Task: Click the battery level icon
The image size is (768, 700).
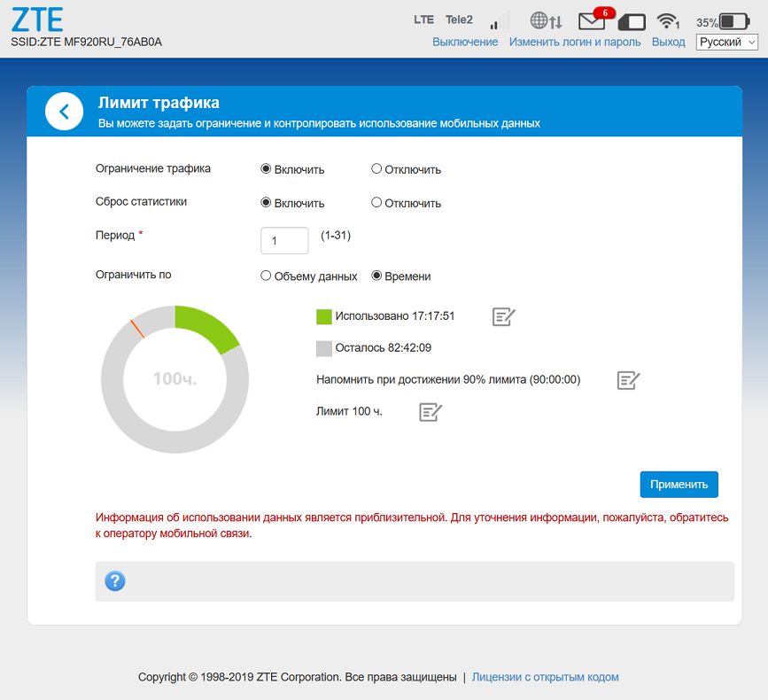Action: (733, 21)
